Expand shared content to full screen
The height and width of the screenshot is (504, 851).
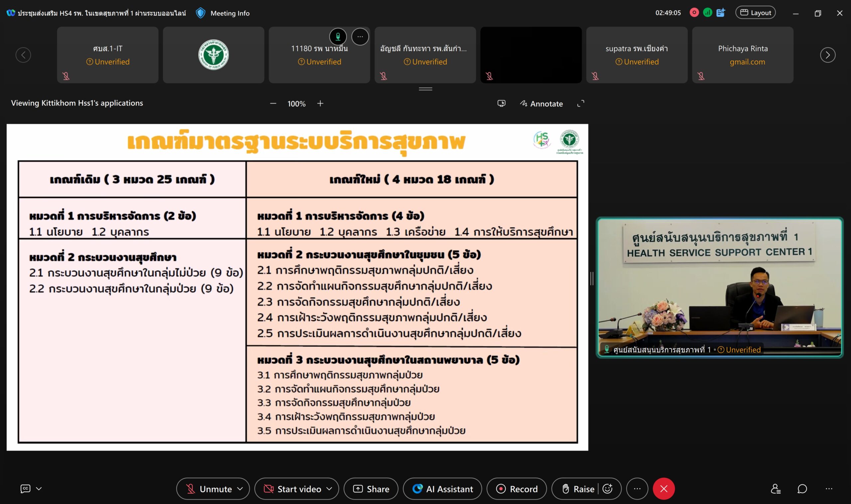tap(581, 104)
